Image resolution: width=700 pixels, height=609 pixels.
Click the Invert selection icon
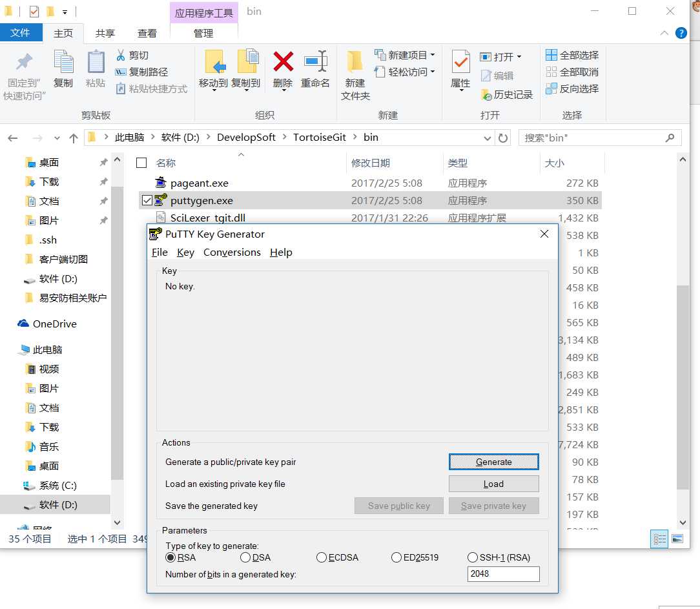(551, 88)
